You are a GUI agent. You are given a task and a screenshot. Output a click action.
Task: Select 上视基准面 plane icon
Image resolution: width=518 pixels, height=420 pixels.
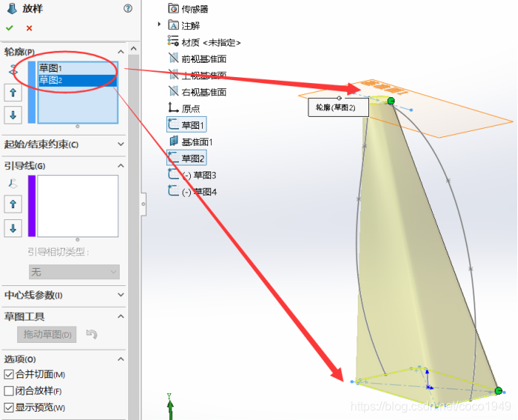(x=174, y=75)
